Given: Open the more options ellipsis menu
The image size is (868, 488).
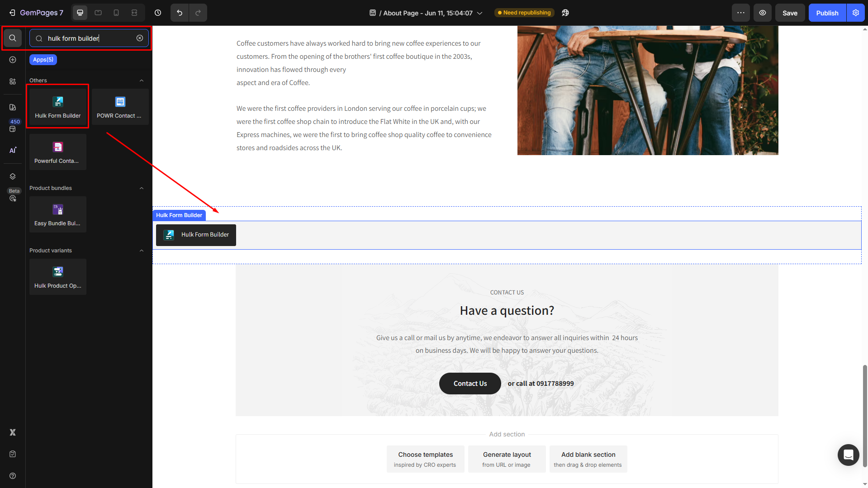Looking at the screenshot, I should 741,13.
